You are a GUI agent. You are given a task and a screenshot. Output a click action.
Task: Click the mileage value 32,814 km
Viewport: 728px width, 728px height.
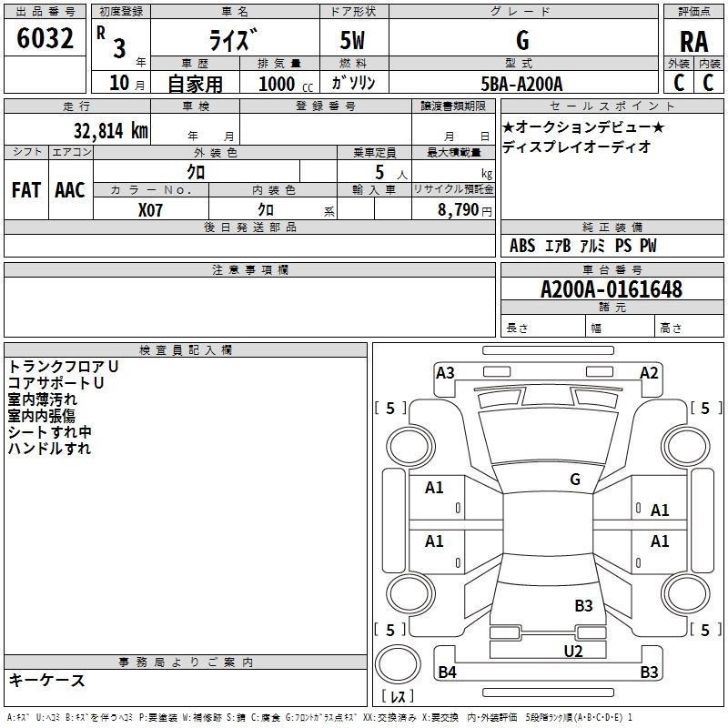point(104,130)
